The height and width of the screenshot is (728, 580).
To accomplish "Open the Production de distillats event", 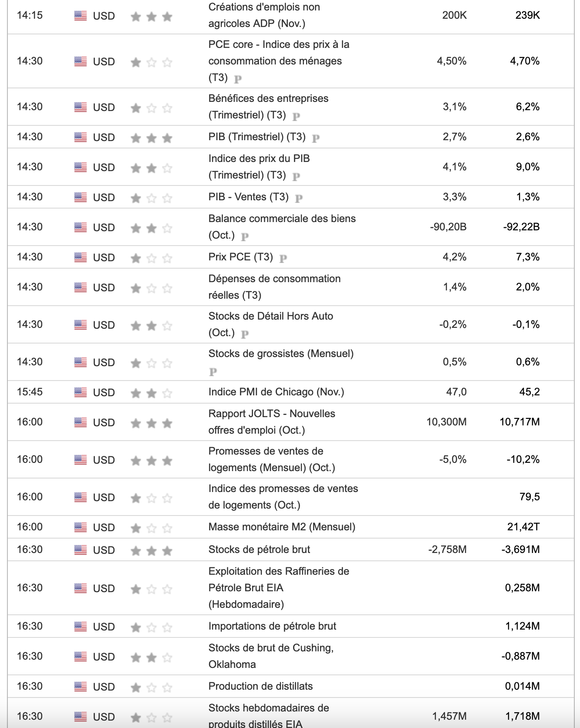I will [260, 686].
